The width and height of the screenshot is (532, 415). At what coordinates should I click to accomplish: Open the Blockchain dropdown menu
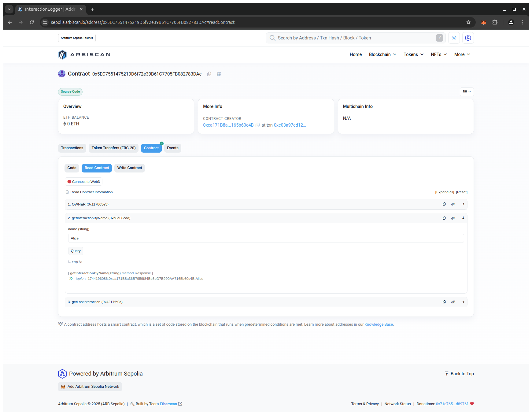(x=382, y=54)
